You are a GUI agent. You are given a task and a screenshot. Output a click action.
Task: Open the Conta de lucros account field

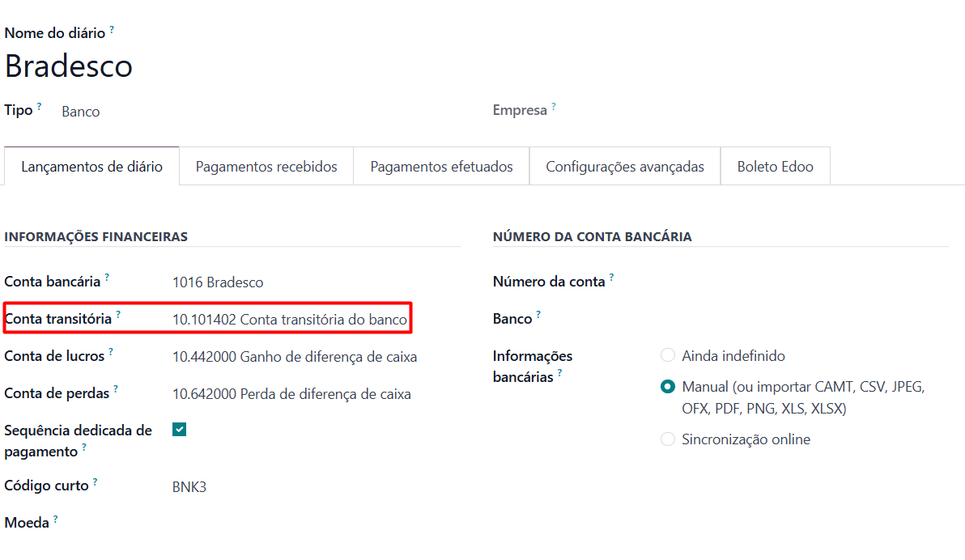point(294,357)
